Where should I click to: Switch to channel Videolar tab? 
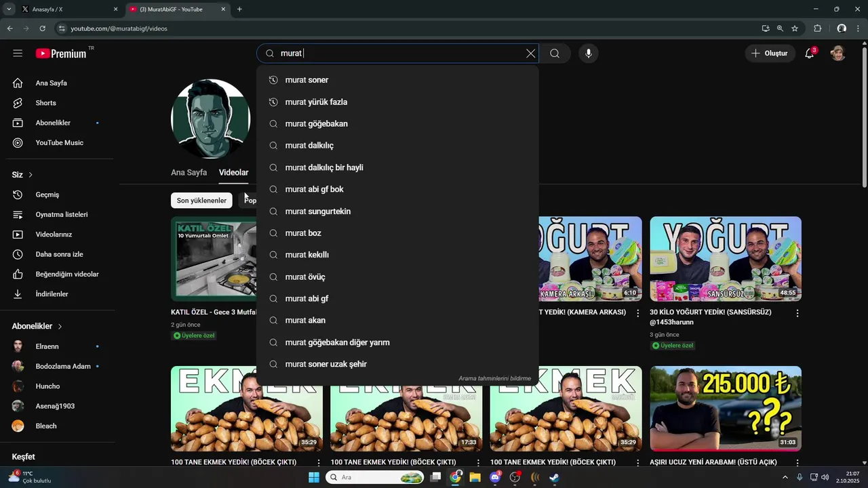point(233,173)
